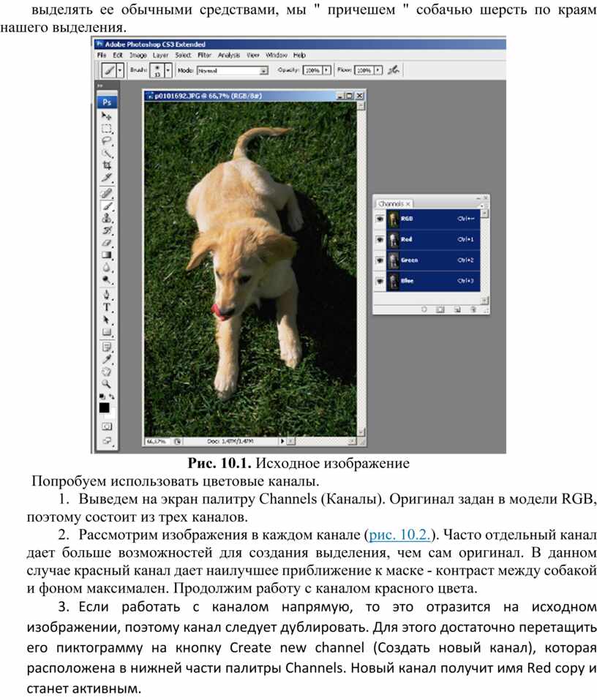This screenshot has width=597, height=700.
Task: Open the Layer menu
Action: click(x=160, y=55)
